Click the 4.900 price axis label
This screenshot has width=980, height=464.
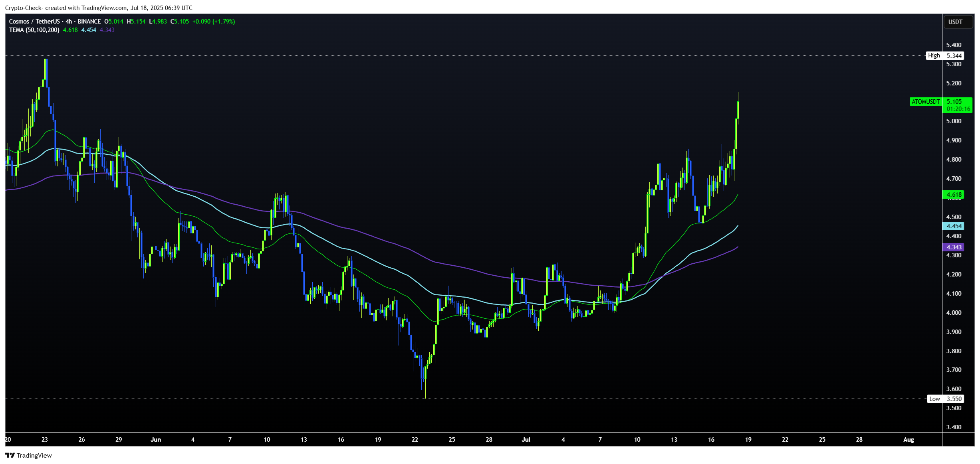point(954,140)
